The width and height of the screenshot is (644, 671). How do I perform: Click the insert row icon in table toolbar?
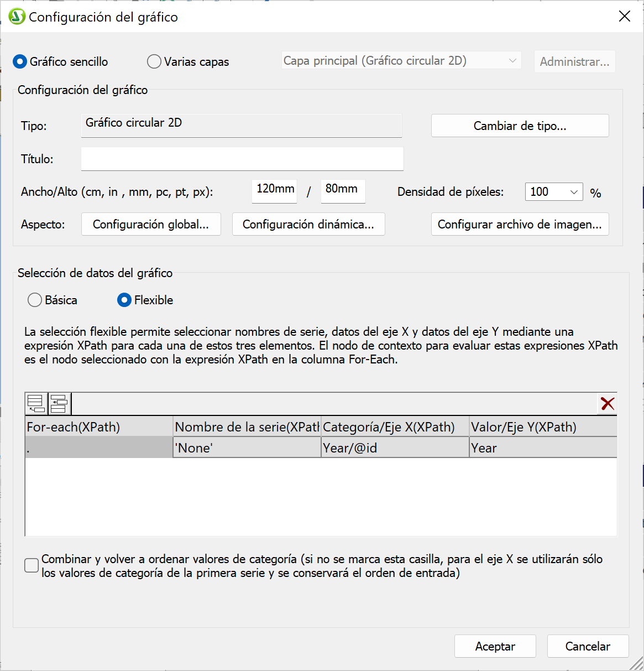(59, 404)
